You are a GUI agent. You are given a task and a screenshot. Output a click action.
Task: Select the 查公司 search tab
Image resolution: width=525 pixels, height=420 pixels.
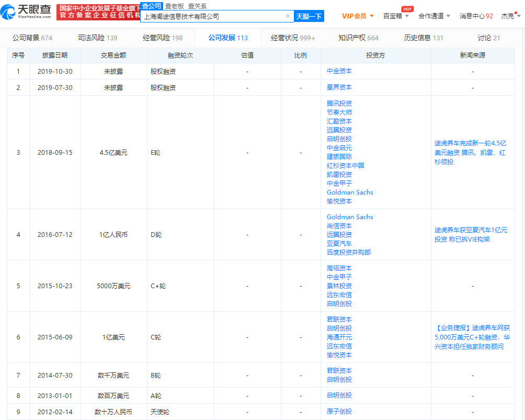151,6
